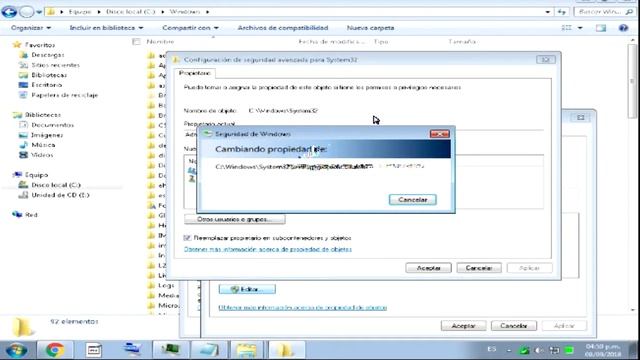Click Aceptar in the bottom properties window
Viewport: 640px width, 360px height.
(463, 326)
